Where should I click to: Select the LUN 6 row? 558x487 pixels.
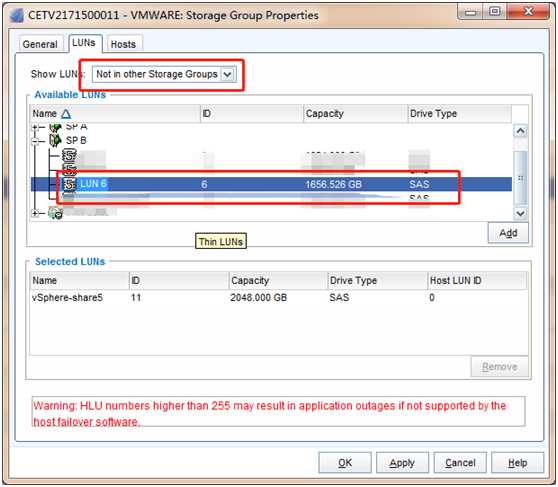(271, 184)
